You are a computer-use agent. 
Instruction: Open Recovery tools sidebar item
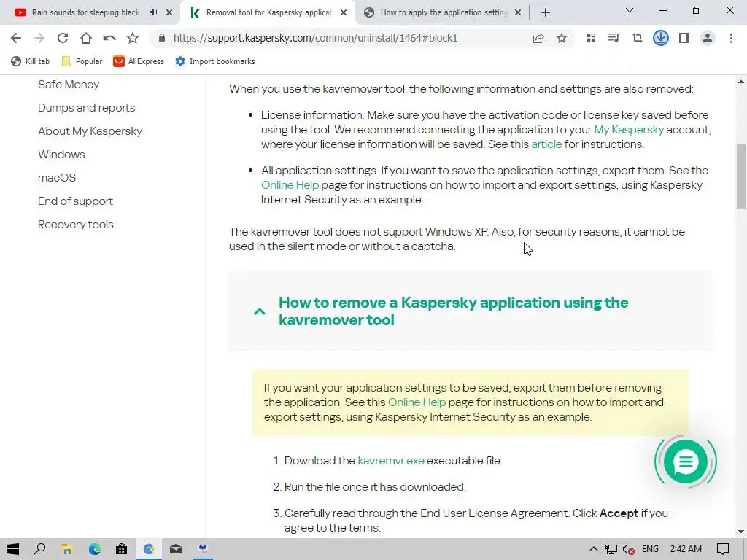click(x=75, y=225)
